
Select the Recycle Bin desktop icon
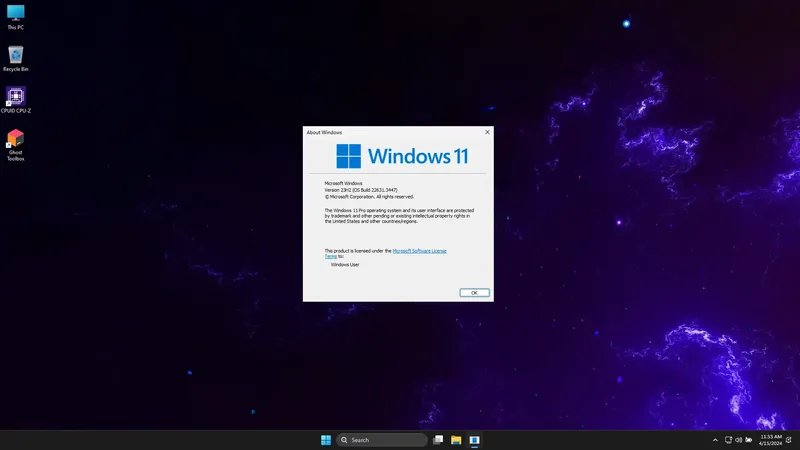pyautogui.click(x=15, y=59)
